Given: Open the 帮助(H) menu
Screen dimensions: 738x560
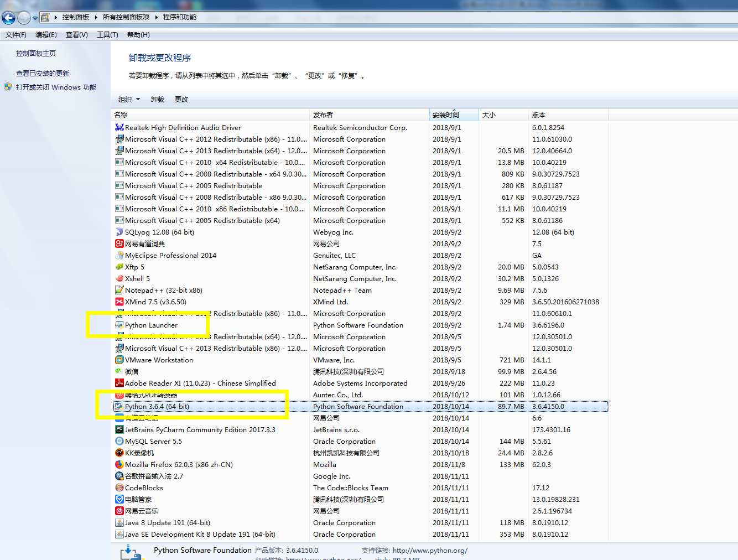Looking at the screenshot, I should [138, 34].
